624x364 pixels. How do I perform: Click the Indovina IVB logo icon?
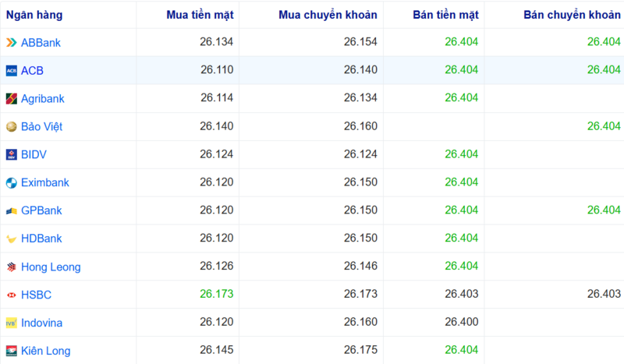(11, 323)
